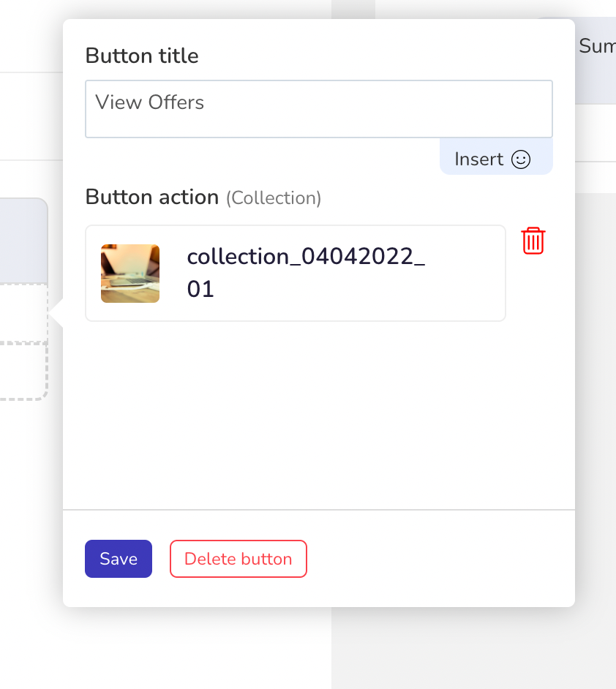
Task: Click the (Collection) action type label
Action: [x=274, y=197]
